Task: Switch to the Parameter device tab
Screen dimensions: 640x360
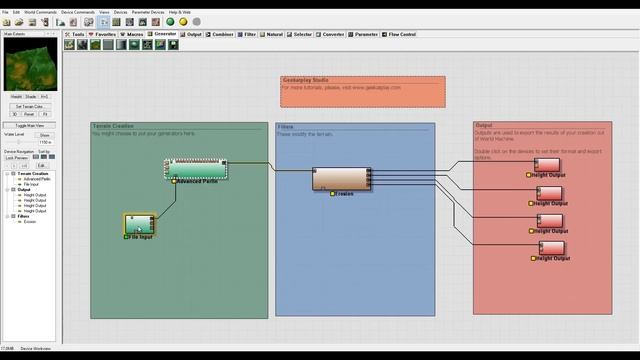Action: [x=363, y=34]
